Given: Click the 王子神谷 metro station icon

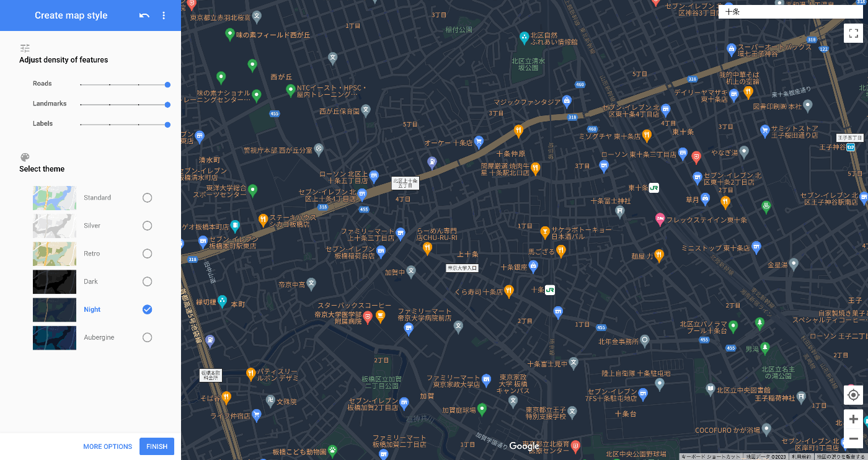Looking at the screenshot, I should (851, 147).
